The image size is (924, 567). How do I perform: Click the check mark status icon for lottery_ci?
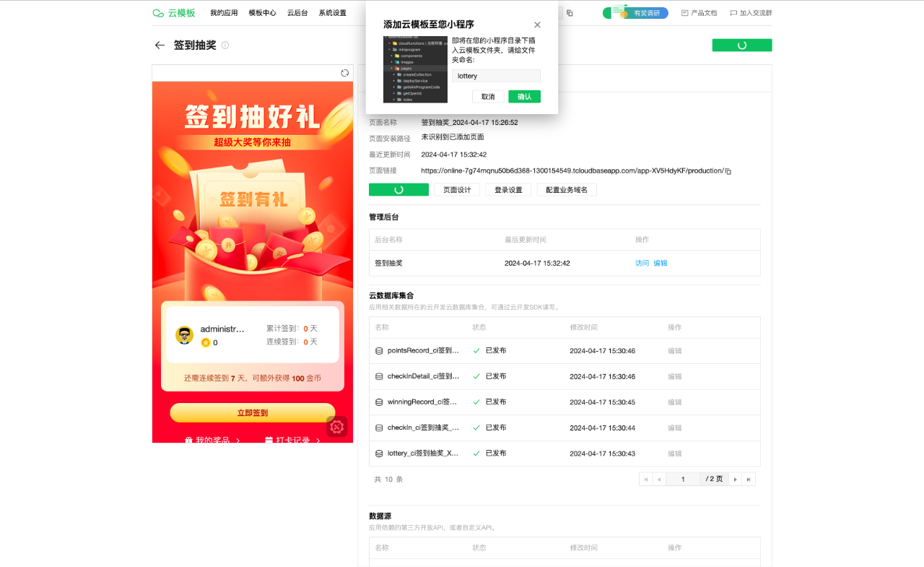[x=476, y=453]
